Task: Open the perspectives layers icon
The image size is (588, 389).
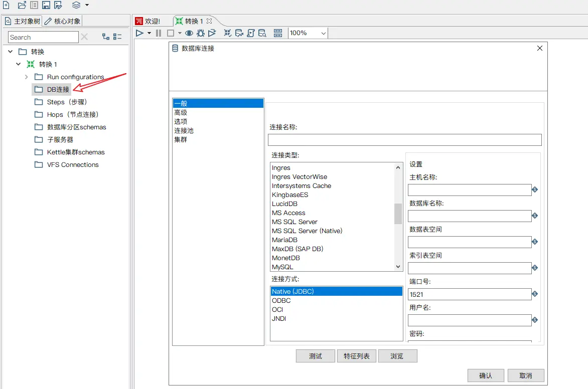Action: point(76,5)
